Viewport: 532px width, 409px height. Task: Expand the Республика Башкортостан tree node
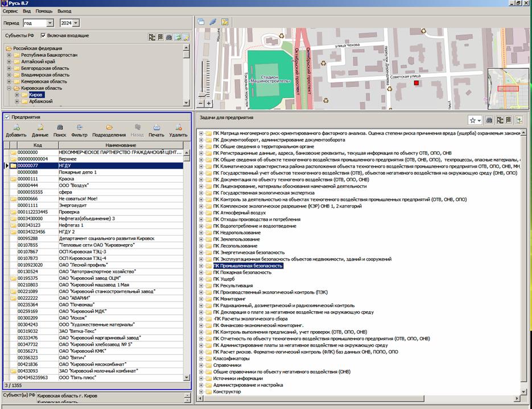(x=9, y=55)
